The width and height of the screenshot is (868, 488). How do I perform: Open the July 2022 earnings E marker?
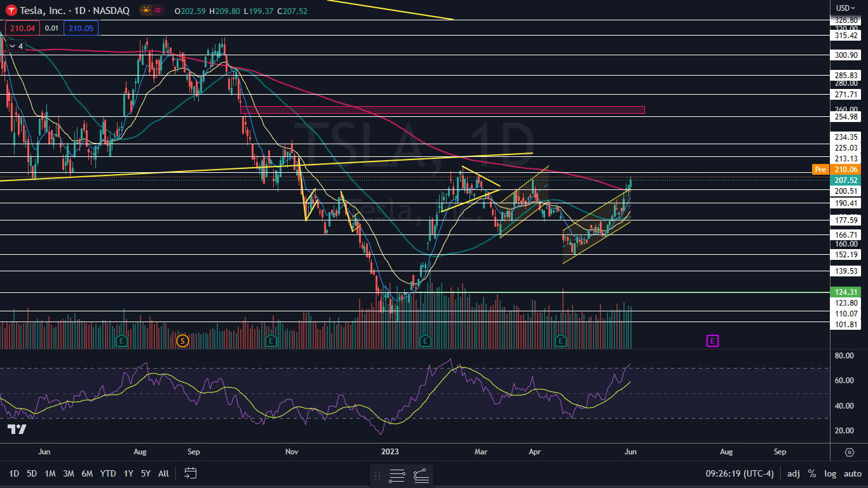coord(121,341)
